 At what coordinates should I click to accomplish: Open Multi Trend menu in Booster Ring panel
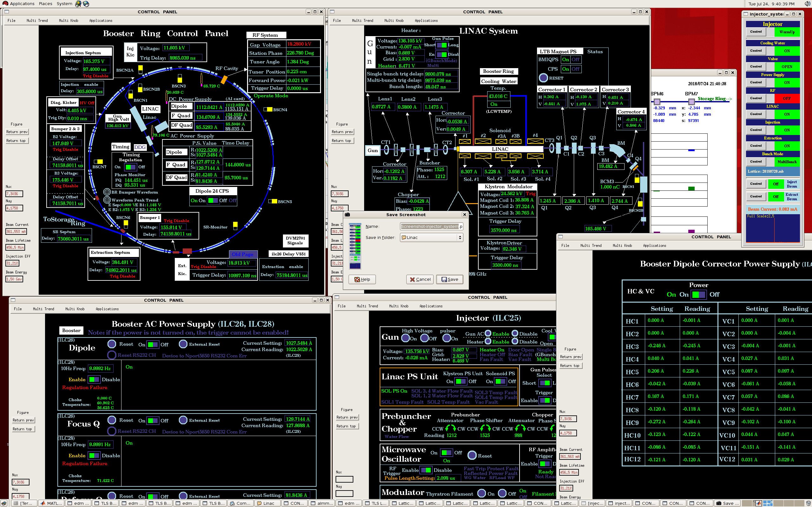[37, 21]
